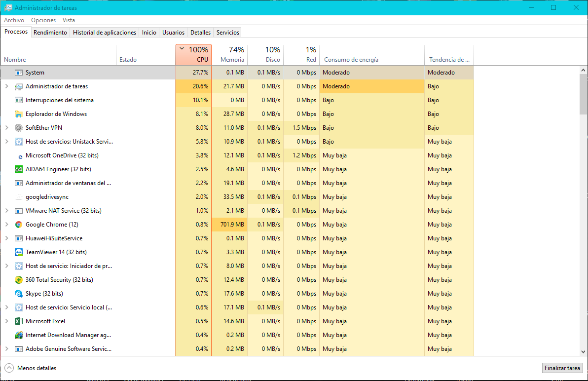Image resolution: width=588 pixels, height=381 pixels.
Task: Click SoftEther VPN's 1.5 Mbps network cell
Action: 301,128
